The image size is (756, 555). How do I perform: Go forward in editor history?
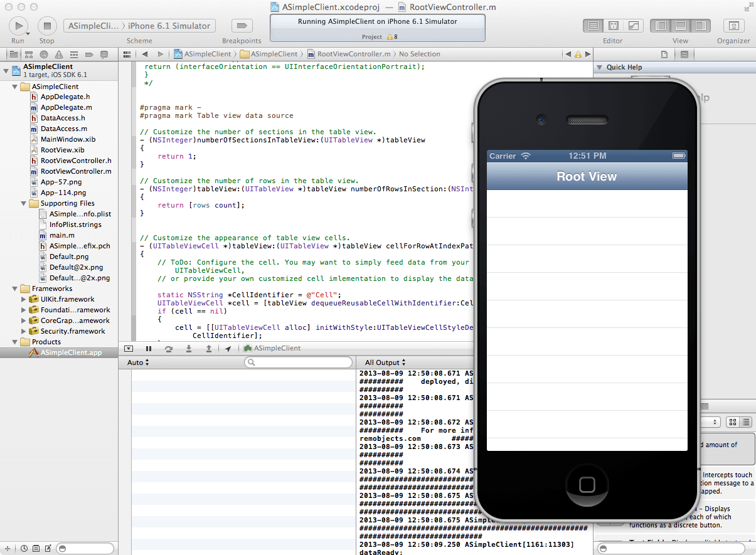click(x=161, y=55)
